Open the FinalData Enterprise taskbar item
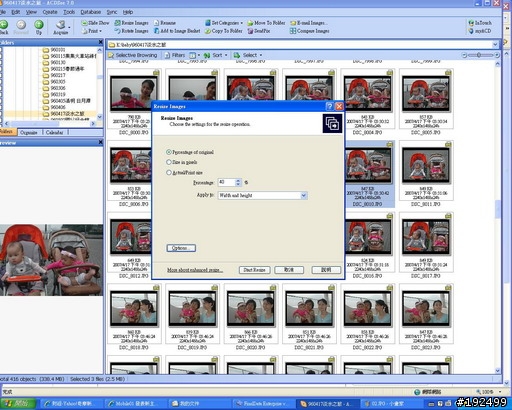The height and width of the screenshot is (410, 512). (x=263, y=404)
